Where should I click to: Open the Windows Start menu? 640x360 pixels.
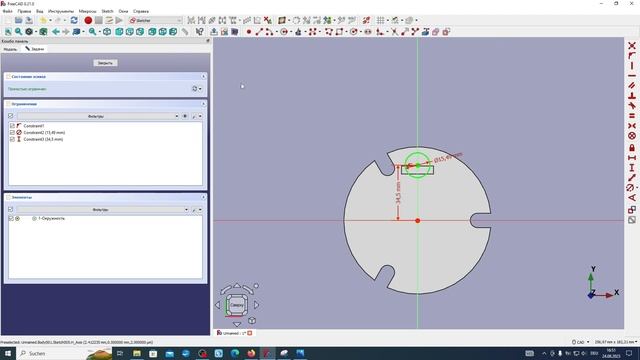tap(8, 353)
